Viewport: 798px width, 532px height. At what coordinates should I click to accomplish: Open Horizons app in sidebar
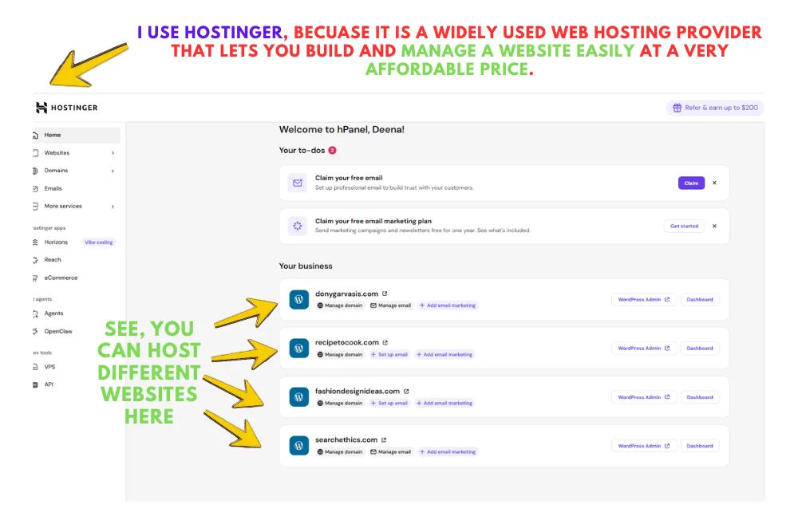coord(56,242)
